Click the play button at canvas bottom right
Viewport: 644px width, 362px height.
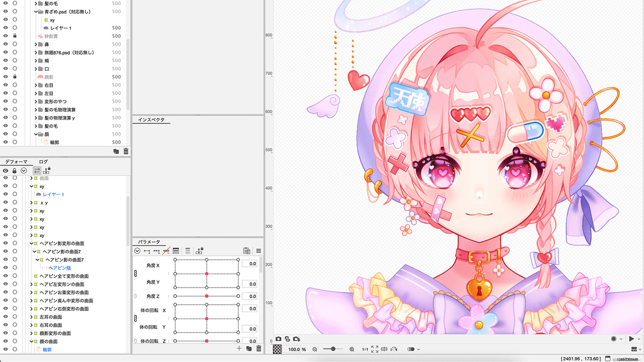[x=631, y=339]
